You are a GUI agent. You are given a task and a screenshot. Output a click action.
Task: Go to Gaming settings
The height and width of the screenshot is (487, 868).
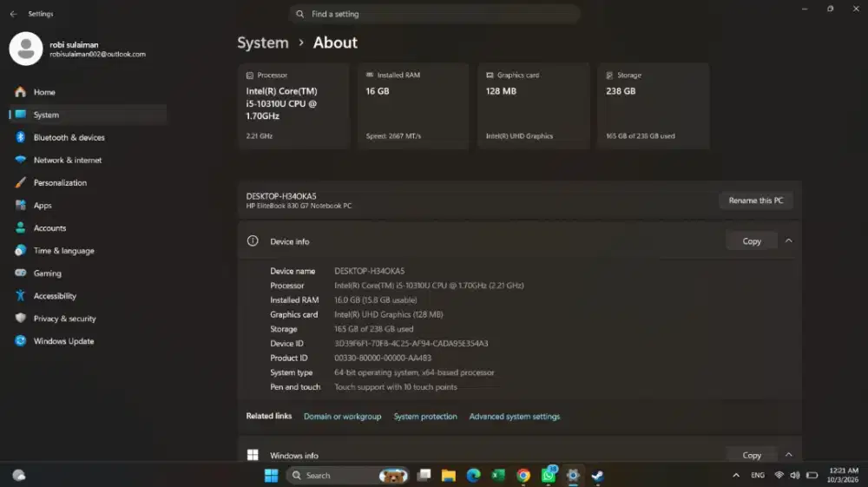[89, 273]
